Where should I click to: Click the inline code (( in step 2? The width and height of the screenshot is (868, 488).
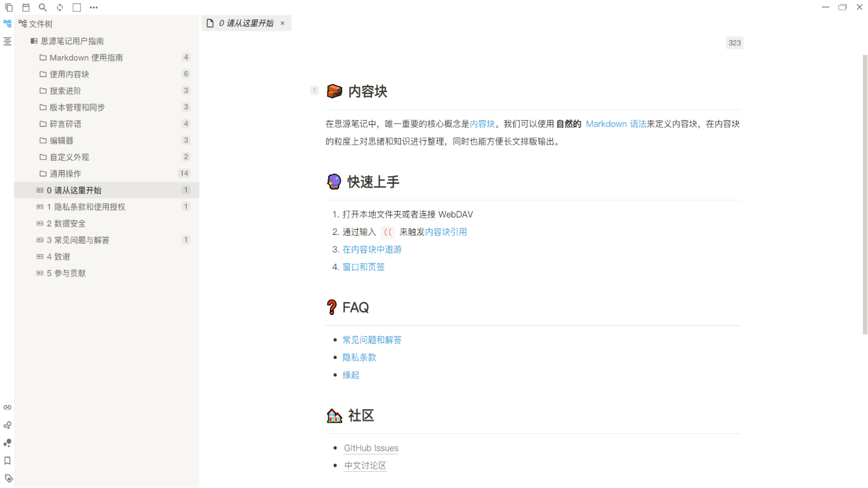(387, 232)
